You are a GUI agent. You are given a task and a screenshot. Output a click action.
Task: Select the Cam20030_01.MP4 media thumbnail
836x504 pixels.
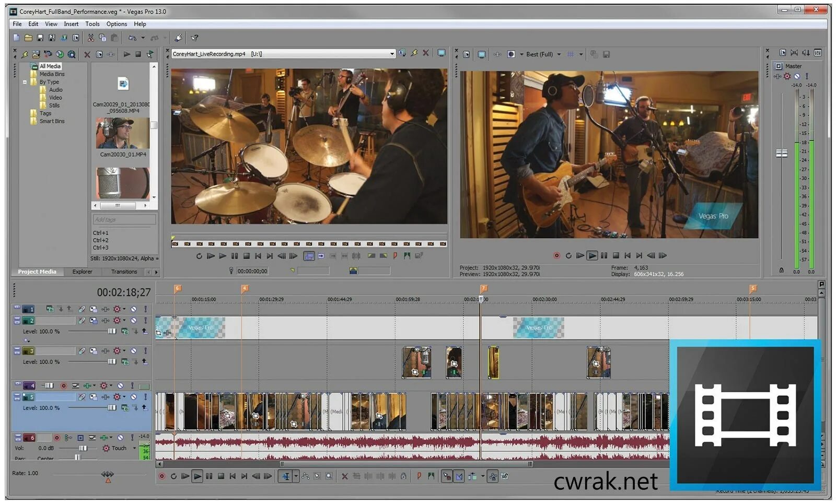[x=123, y=133]
